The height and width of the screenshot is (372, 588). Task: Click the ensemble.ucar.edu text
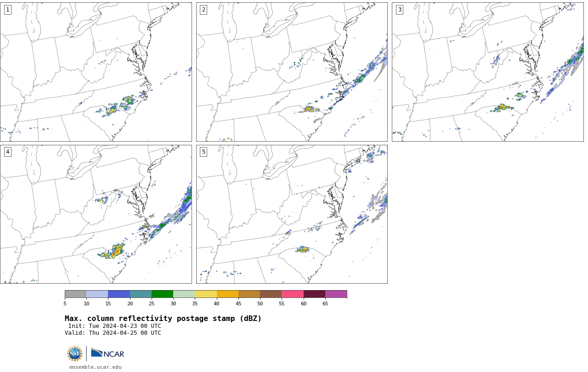click(96, 367)
